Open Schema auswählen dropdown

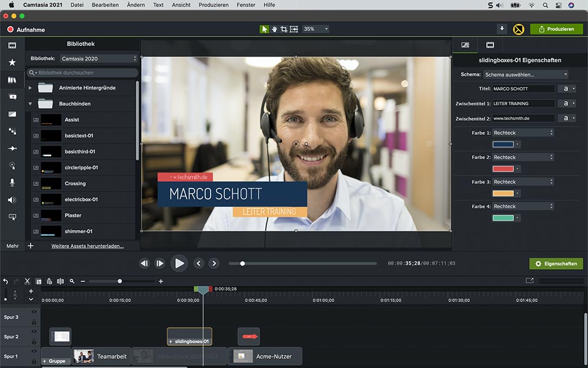tap(526, 74)
